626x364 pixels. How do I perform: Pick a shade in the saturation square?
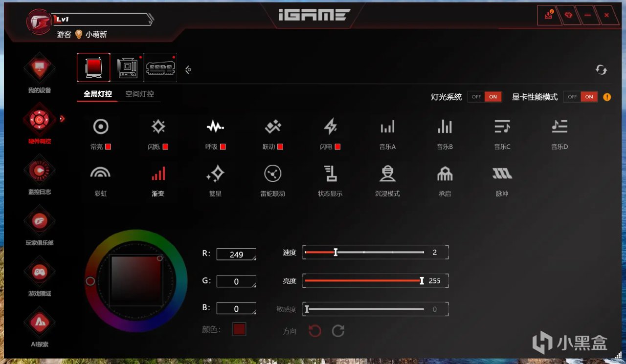coord(136,281)
